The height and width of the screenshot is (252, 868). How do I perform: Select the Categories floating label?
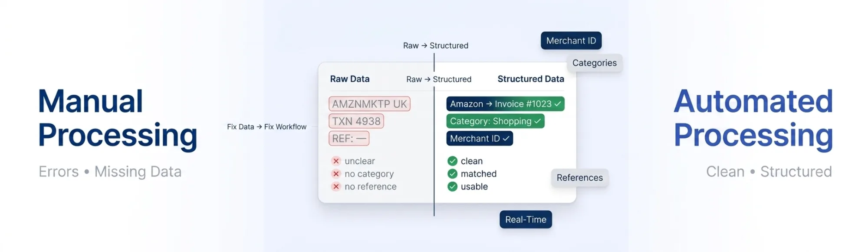[594, 63]
